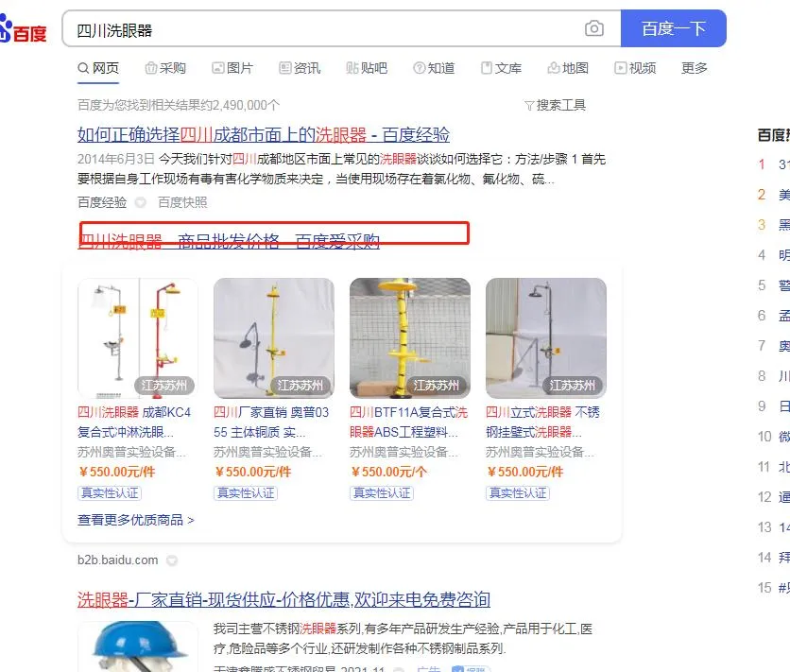The height and width of the screenshot is (672, 790).
Task: Select the 资讯 news tab
Action: point(300,68)
